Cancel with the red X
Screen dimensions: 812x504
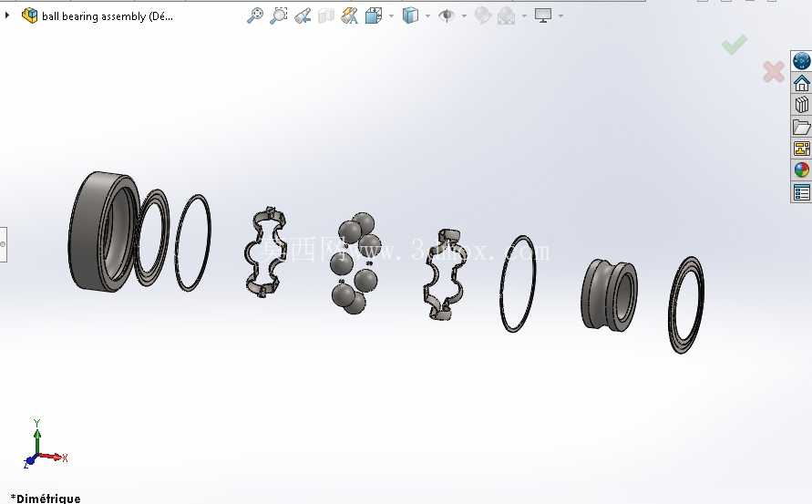click(x=774, y=71)
